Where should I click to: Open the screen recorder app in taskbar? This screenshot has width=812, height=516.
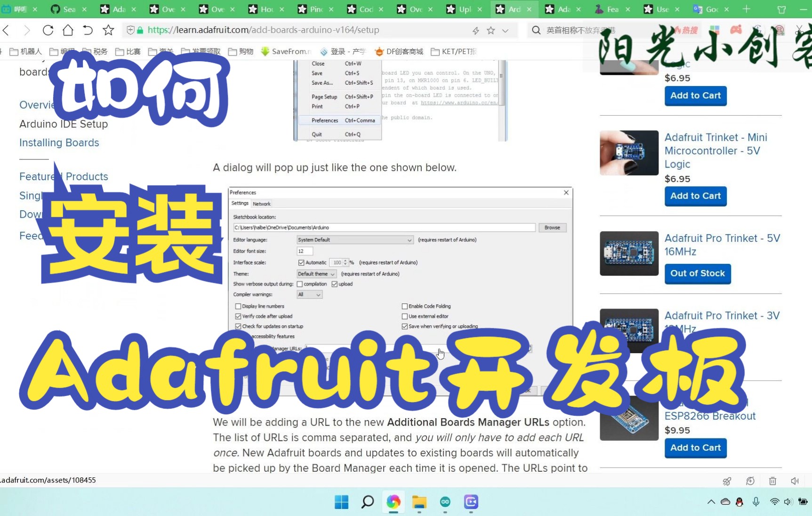[471, 502]
